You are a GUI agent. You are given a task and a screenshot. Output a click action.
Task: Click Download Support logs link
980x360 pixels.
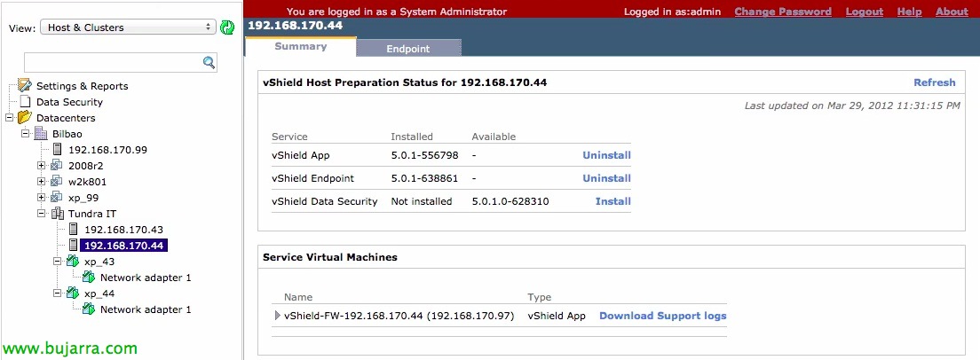tap(662, 316)
